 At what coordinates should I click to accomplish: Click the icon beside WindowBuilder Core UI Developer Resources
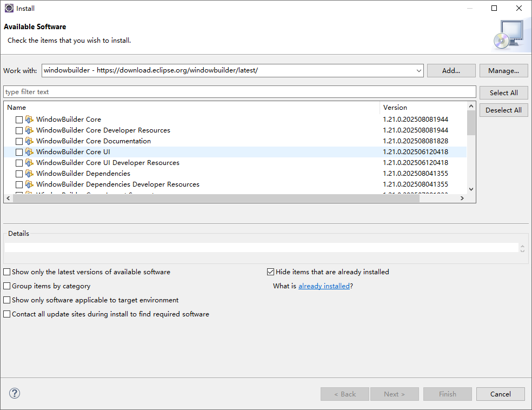click(x=30, y=163)
